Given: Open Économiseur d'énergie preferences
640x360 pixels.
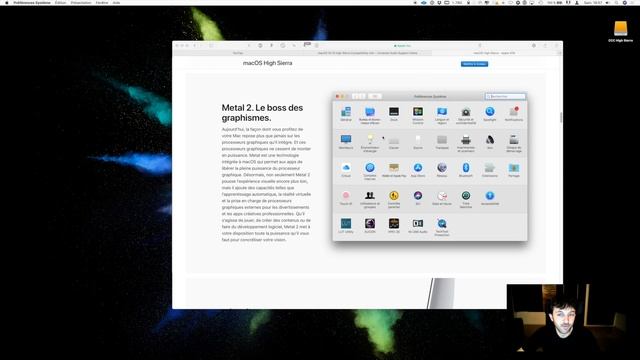Looking at the screenshot, I should tap(370, 143).
